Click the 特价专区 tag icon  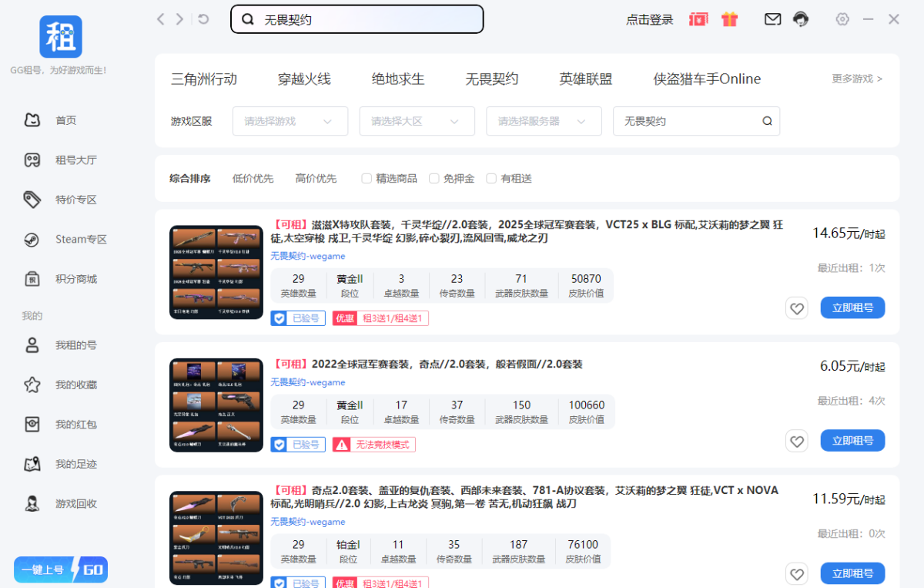32,200
